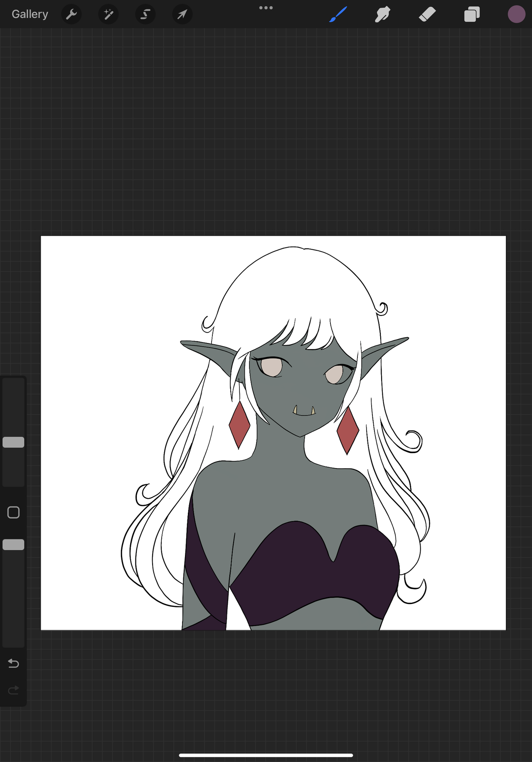Select the Eraser tool

click(427, 14)
